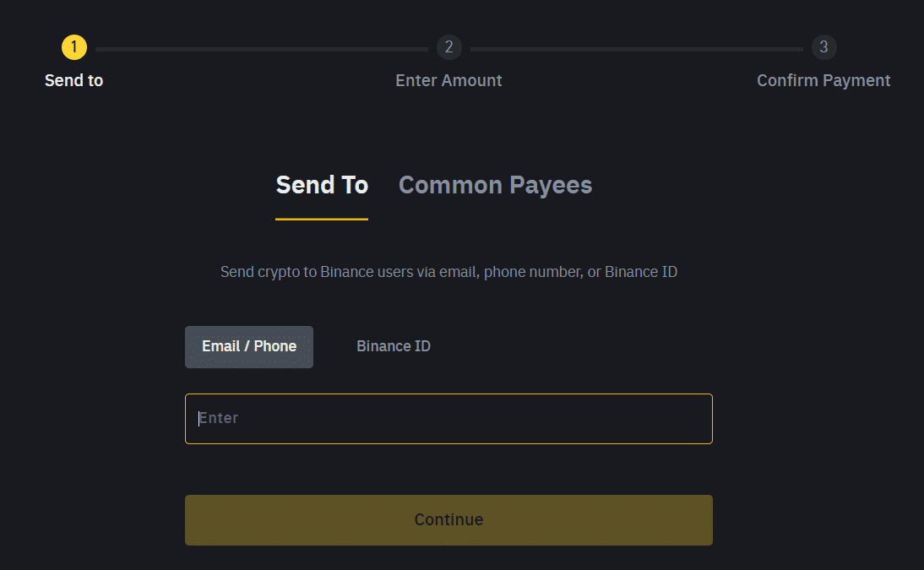Click the blinking text cursor in the field
This screenshot has width=924, height=570.
pyautogui.click(x=199, y=419)
